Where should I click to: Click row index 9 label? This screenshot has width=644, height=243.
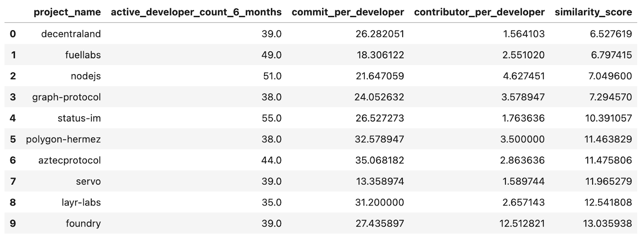coord(13,223)
